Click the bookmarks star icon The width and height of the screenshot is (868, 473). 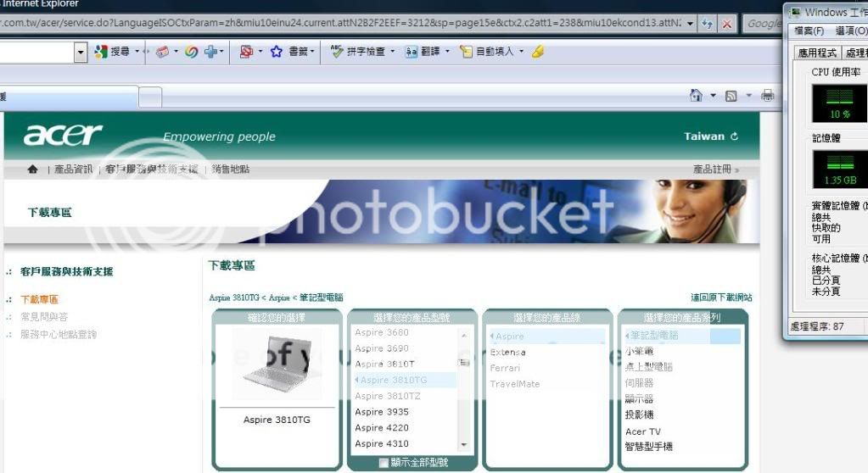point(277,52)
